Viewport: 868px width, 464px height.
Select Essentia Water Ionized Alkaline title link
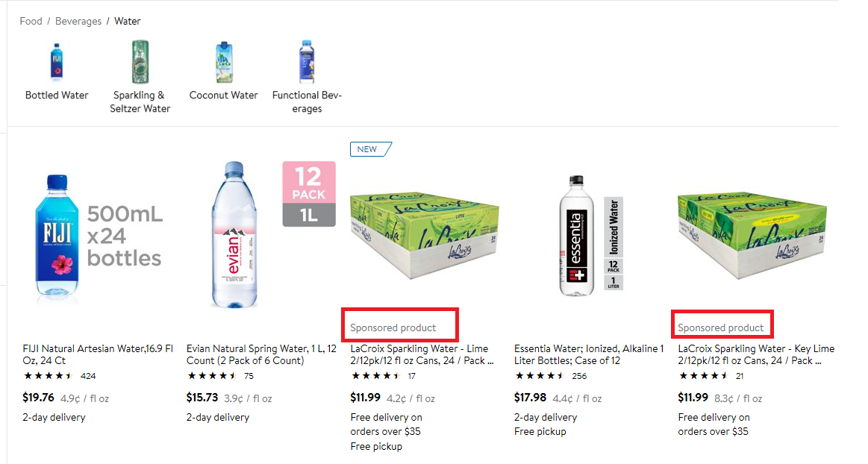coord(589,354)
